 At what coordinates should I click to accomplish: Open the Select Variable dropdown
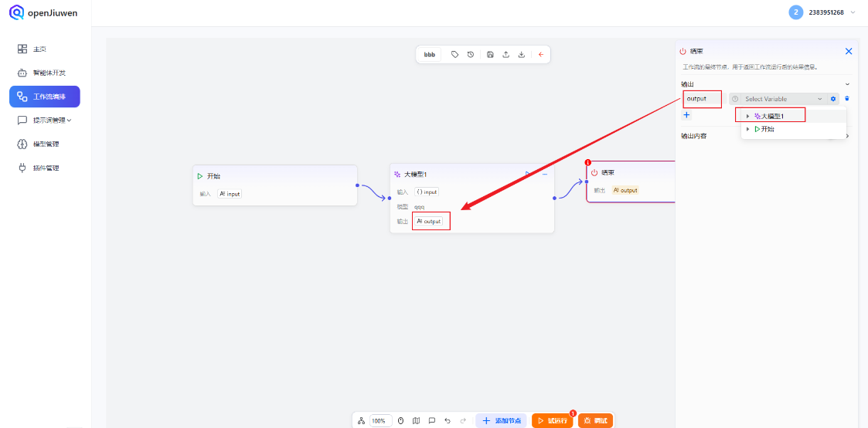(783, 99)
